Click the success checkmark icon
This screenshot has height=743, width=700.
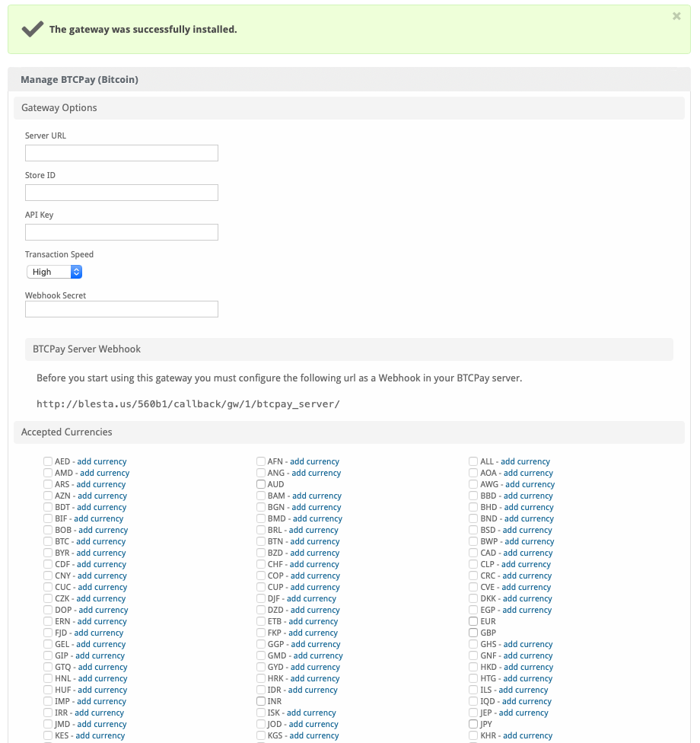click(32, 30)
